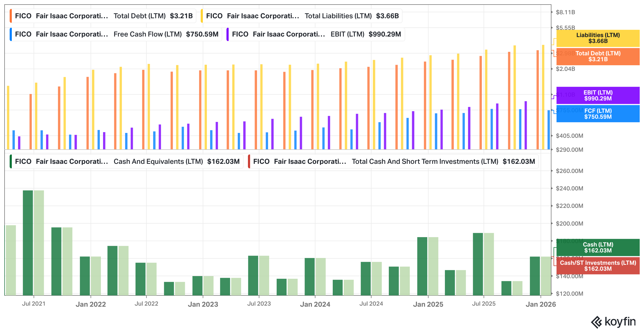Click the purple swatch beside the EBIT legend
644x333 pixels.
click(228, 34)
